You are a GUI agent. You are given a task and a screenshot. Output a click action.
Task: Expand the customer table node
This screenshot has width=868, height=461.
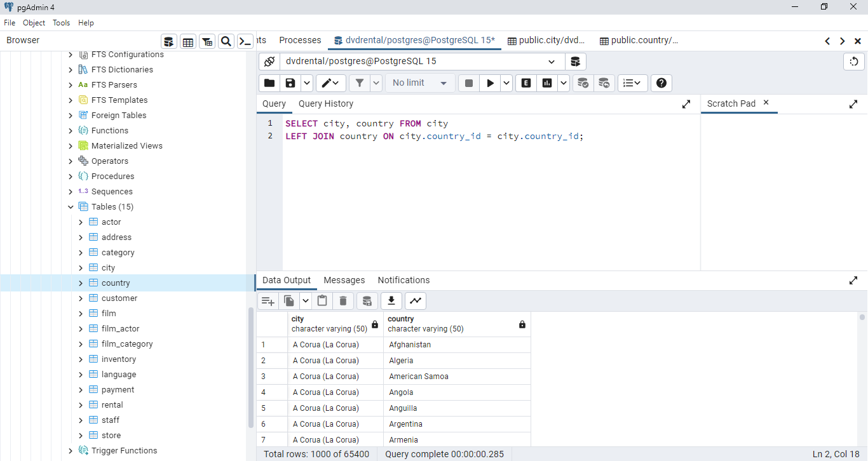pyautogui.click(x=81, y=298)
